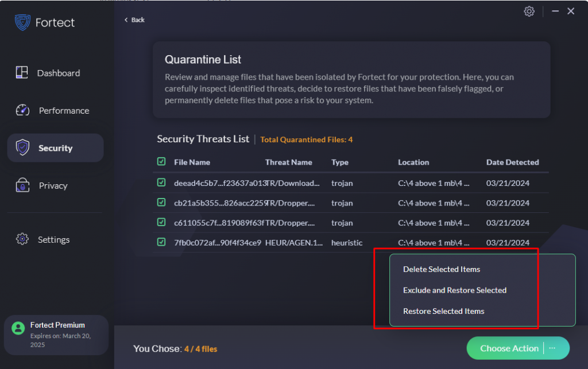Close the Fortect window
Screen dimensions: 588x369
(x=571, y=11)
